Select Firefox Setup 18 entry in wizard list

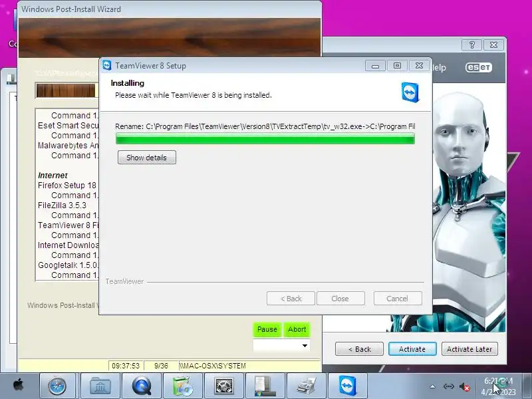click(67, 186)
